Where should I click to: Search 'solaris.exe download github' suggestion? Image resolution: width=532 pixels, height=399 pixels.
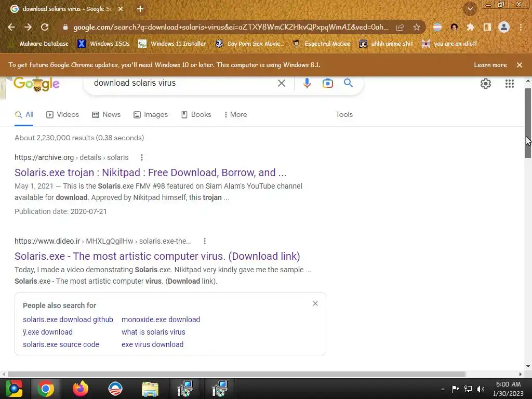pos(68,320)
